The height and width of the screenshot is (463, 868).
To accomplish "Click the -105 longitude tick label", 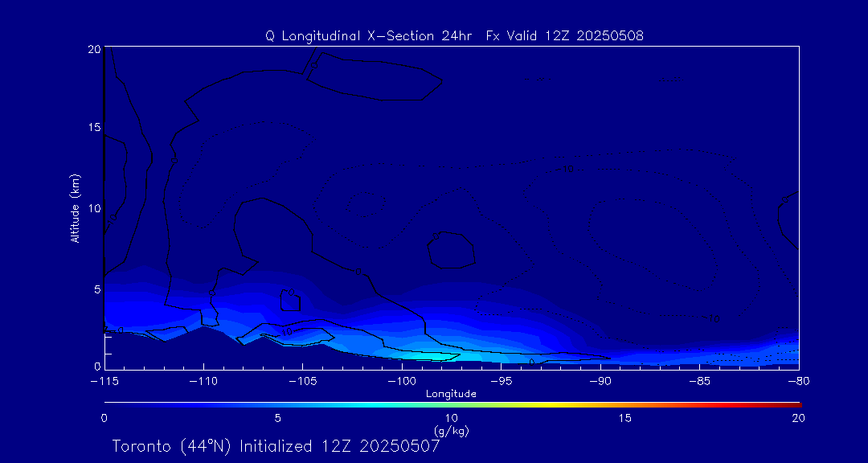I will click(303, 381).
